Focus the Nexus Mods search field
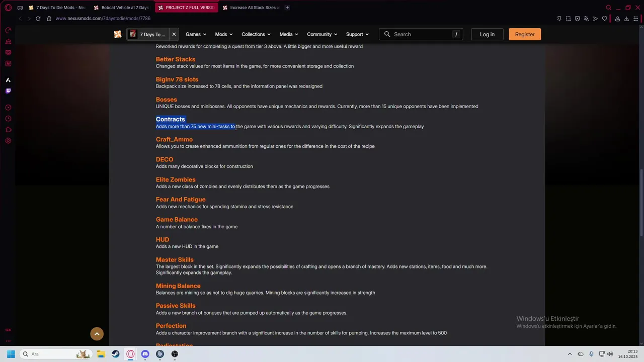Screen dimensions: 644x362 421,34
